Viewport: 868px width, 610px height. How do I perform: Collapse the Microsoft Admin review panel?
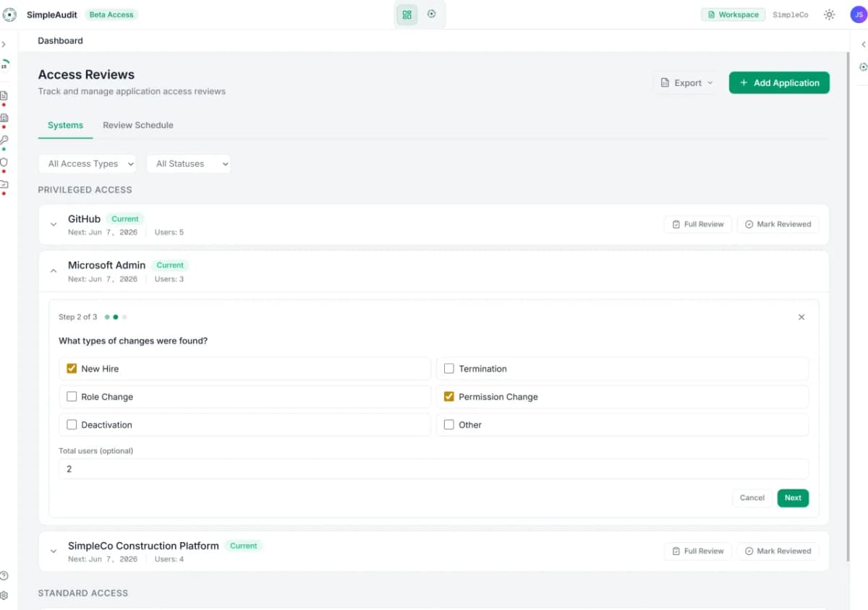pos(54,270)
